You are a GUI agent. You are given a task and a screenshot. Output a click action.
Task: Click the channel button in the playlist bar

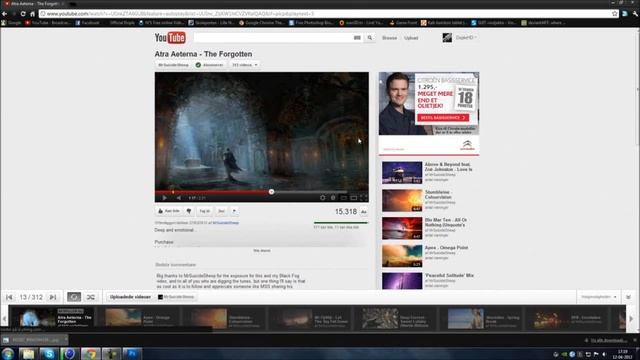pos(177,297)
